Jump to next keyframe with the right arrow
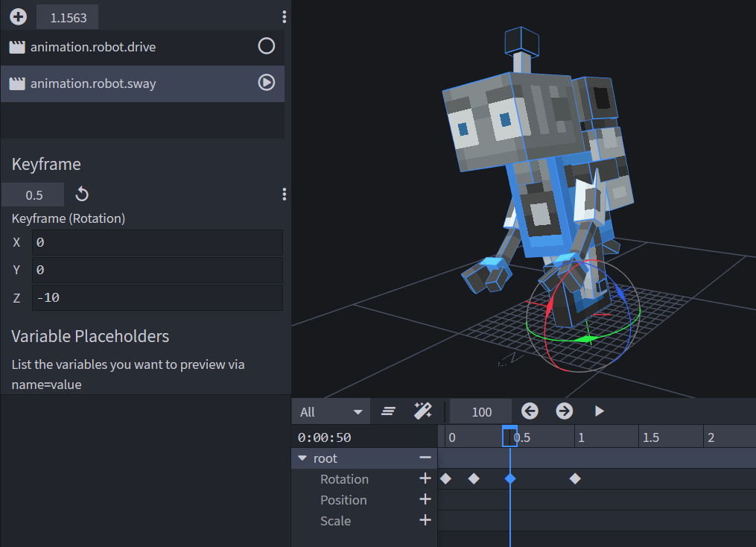The width and height of the screenshot is (756, 547). (564, 411)
